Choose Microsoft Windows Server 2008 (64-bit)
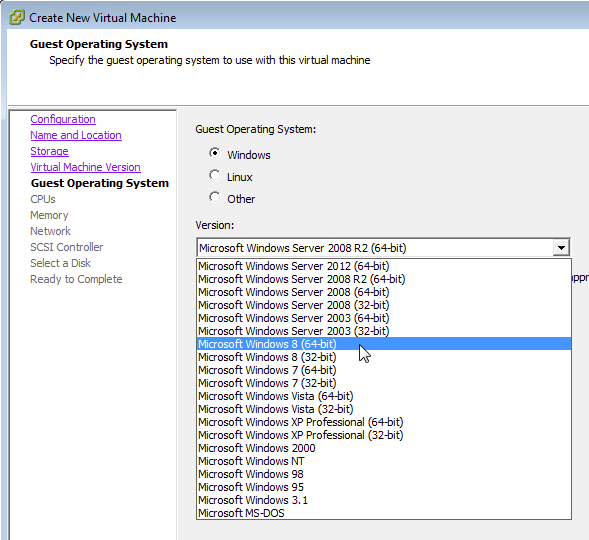Screen dimensions: 589x540 (384, 292)
